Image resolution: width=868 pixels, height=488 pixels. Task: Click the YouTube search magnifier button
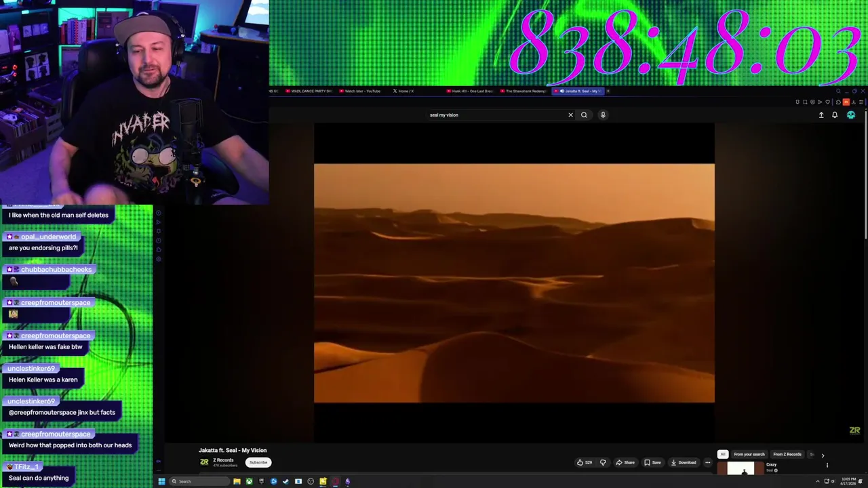point(584,115)
